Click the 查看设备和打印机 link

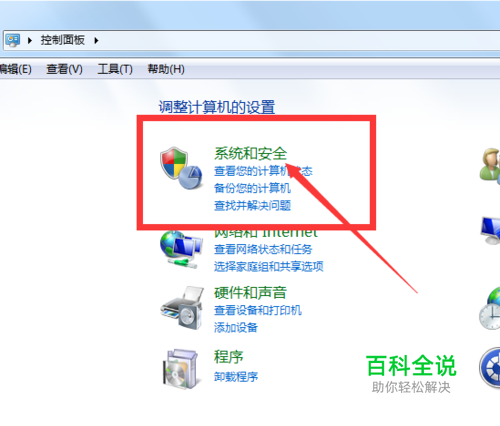pyautogui.click(x=258, y=310)
